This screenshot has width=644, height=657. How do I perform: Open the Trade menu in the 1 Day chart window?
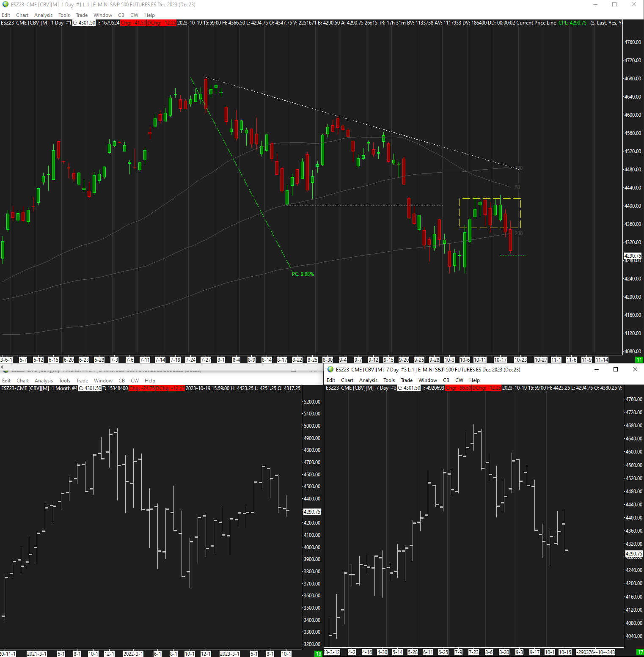[82, 15]
